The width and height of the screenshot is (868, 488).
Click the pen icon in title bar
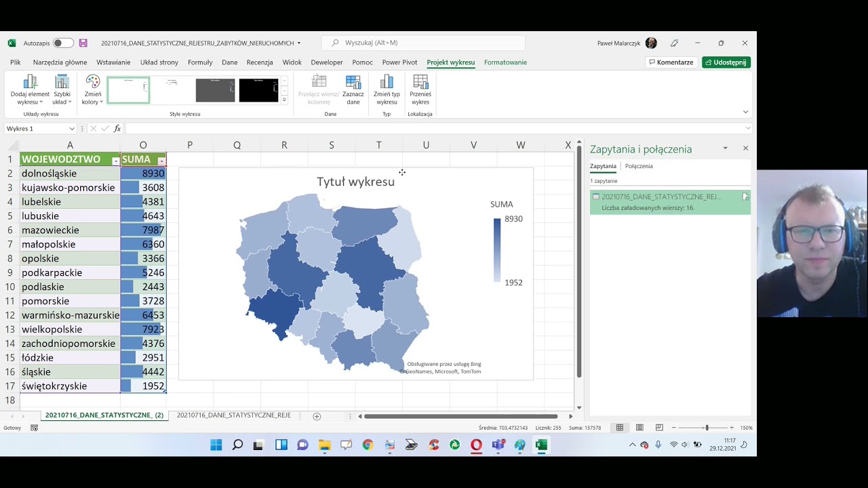point(674,43)
